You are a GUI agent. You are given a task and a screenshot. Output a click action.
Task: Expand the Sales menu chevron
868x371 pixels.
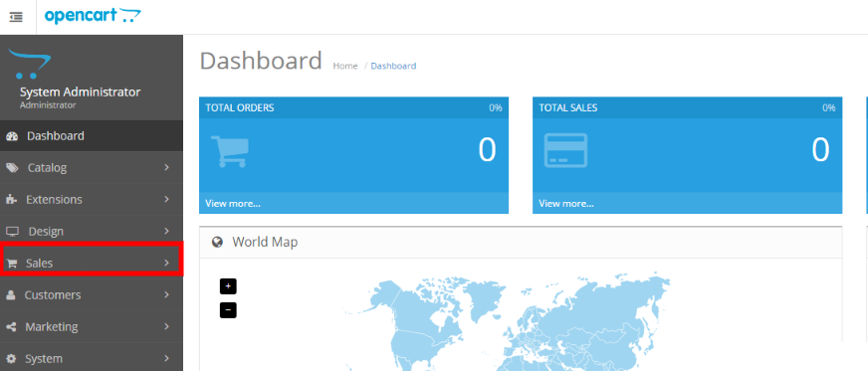tap(166, 264)
